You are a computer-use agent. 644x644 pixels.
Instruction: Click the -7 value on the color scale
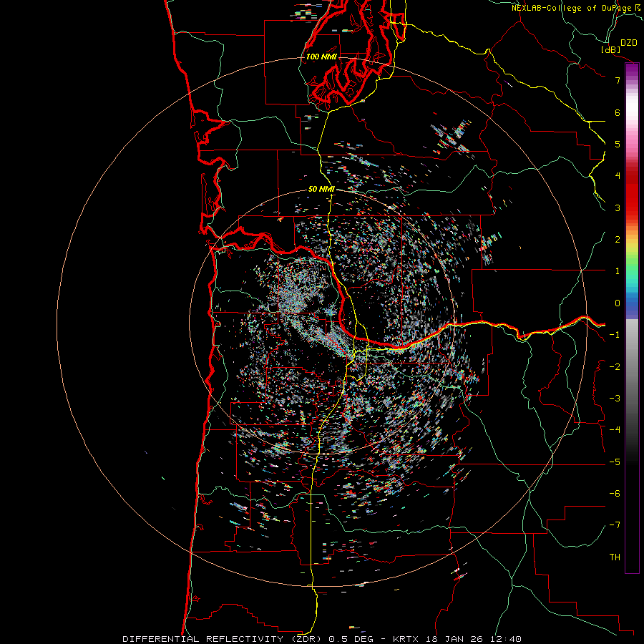pos(615,525)
